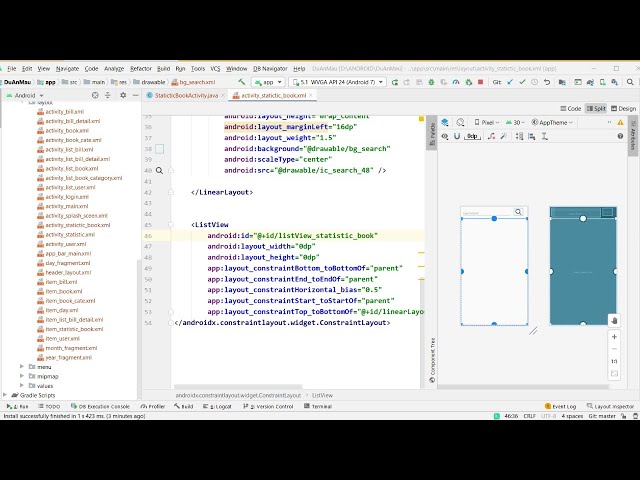The image size is (640, 480).
Task: Open the Profiler gauge icon in the toolbar
Action: pyautogui.click(x=456, y=82)
